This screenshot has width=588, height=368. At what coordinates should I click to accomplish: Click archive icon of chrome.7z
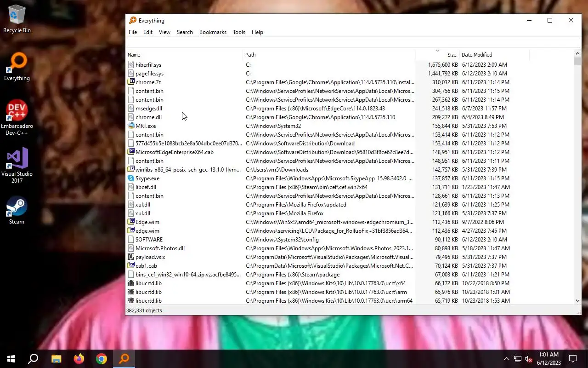coord(131,82)
